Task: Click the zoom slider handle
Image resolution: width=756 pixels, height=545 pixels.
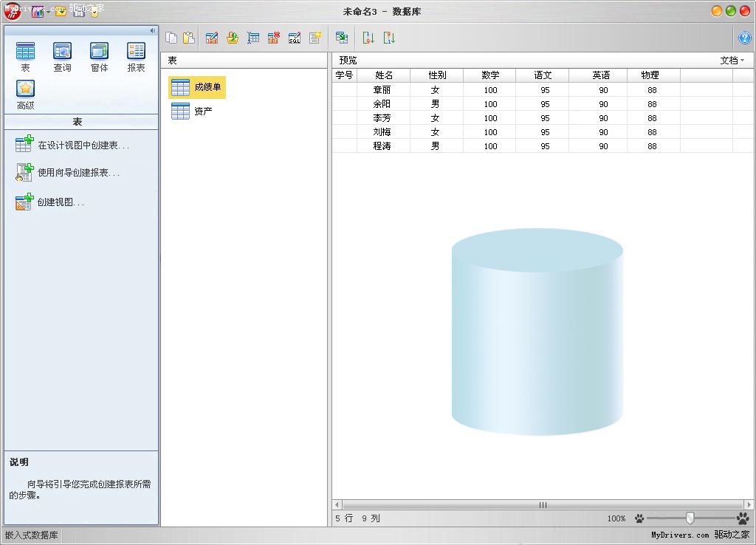Action: point(690,518)
